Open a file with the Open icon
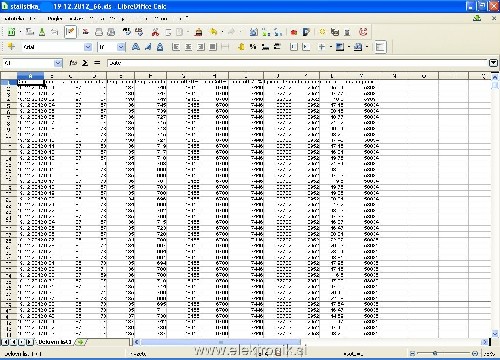Viewport: 500px width, 360px height. 30,32
